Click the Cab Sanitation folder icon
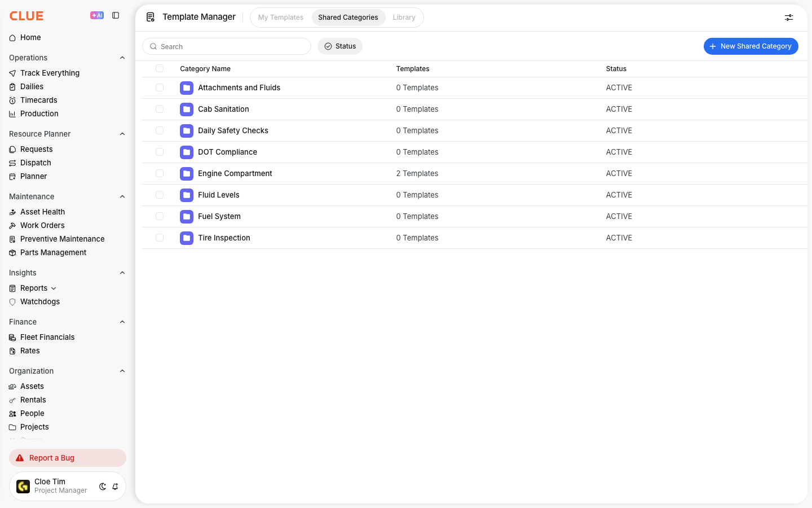Viewport: 812px width, 508px height. 187,110
